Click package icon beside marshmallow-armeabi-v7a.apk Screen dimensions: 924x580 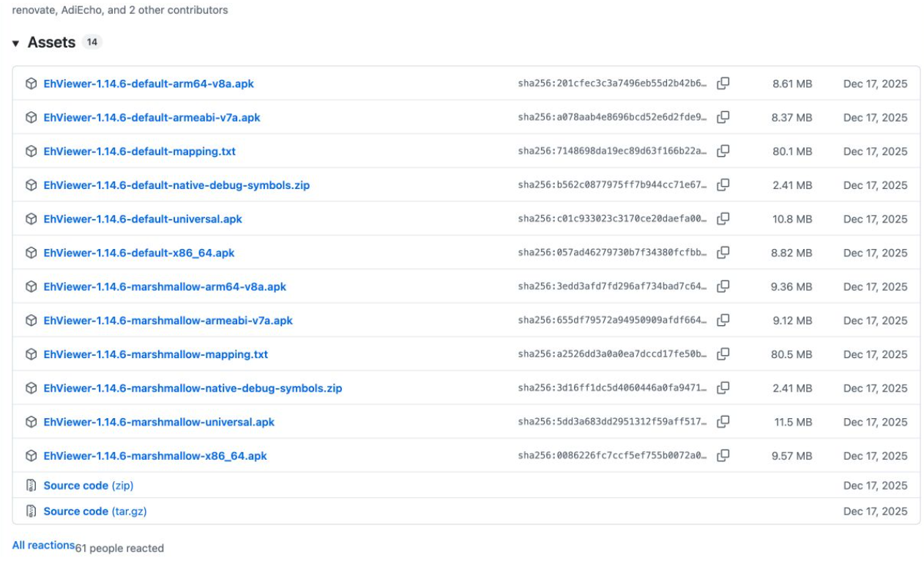point(31,320)
